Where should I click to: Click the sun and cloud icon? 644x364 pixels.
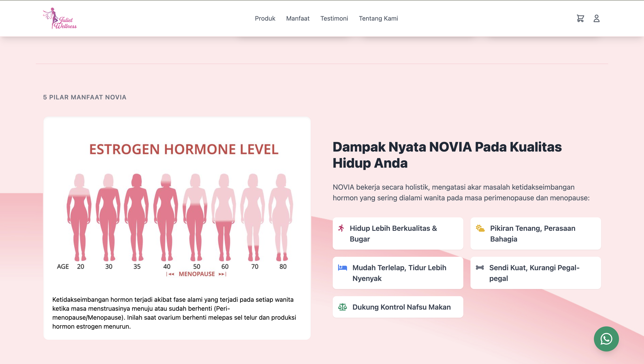click(480, 228)
